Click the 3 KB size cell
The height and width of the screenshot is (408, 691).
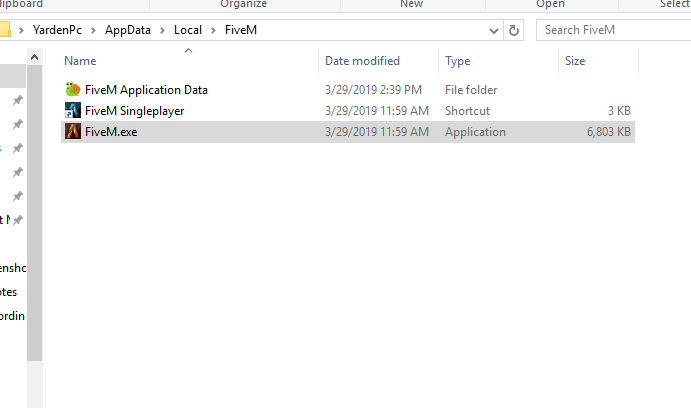click(x=619, y=111)
